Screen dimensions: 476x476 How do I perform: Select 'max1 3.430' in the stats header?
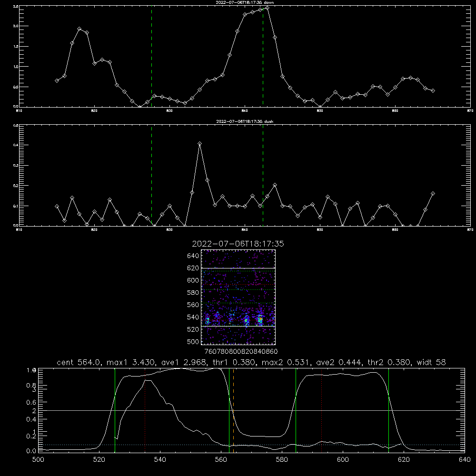pos(131,362)
